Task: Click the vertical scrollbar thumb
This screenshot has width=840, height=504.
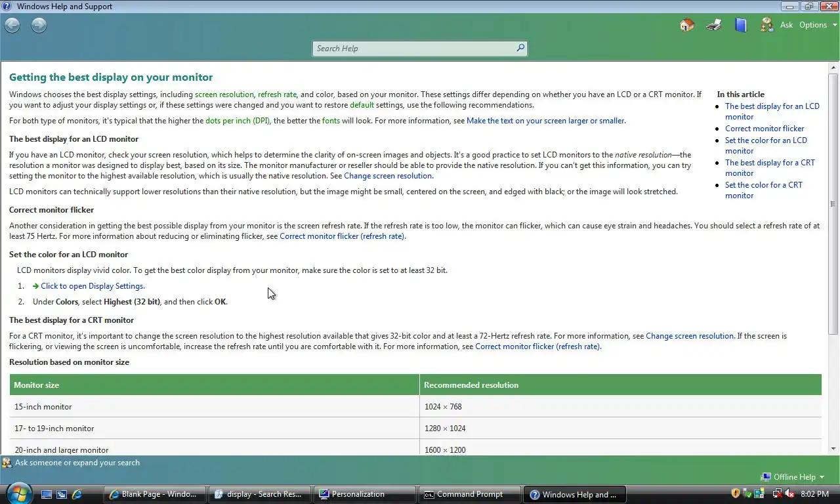Action: (834, 203)
